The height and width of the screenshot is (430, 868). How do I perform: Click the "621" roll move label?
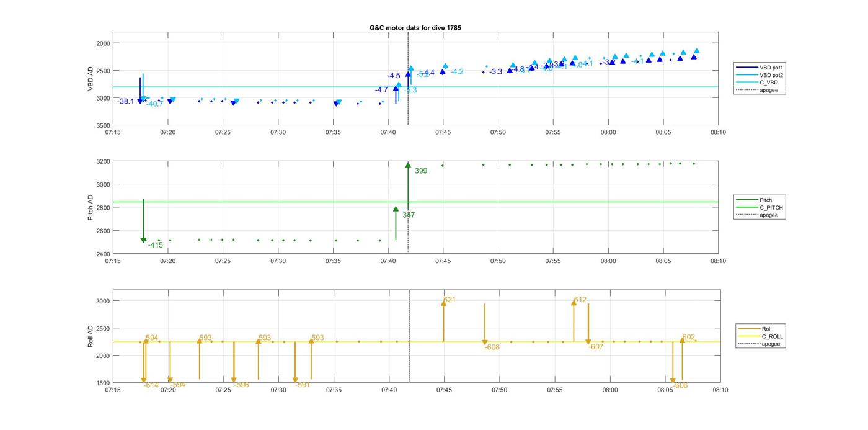[449, 300]
